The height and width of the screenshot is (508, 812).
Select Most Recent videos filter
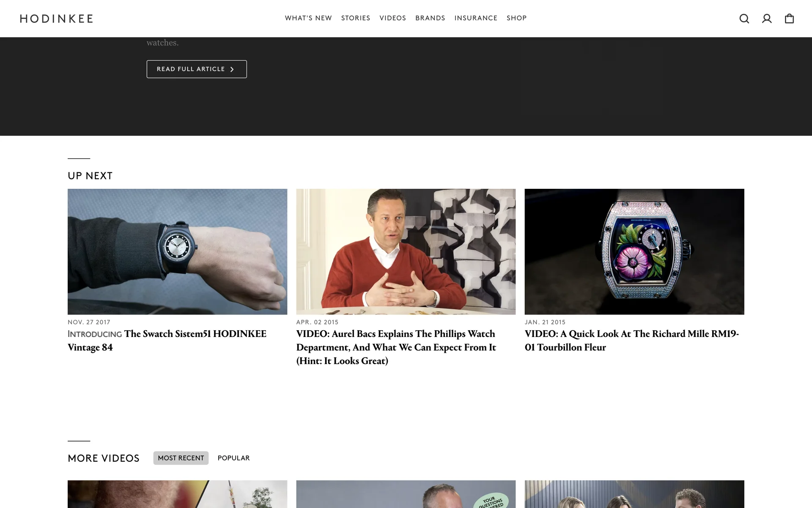coord(181,458)
